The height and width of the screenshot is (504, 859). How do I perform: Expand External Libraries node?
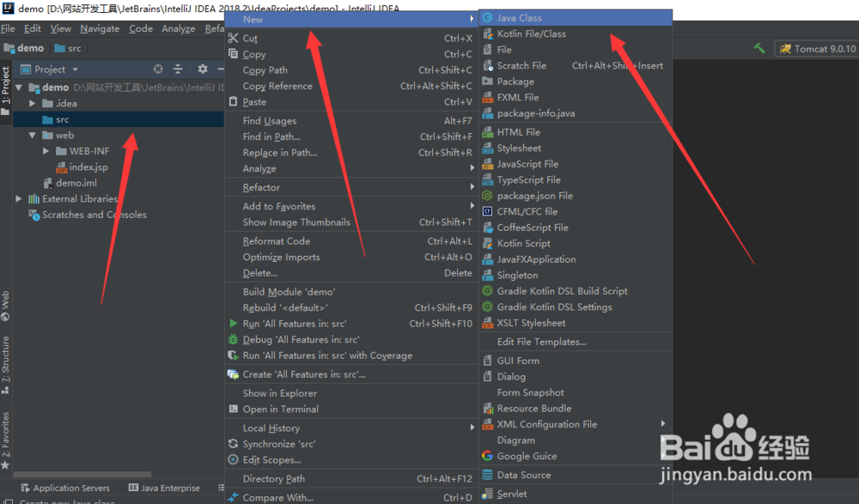(19, 198)
